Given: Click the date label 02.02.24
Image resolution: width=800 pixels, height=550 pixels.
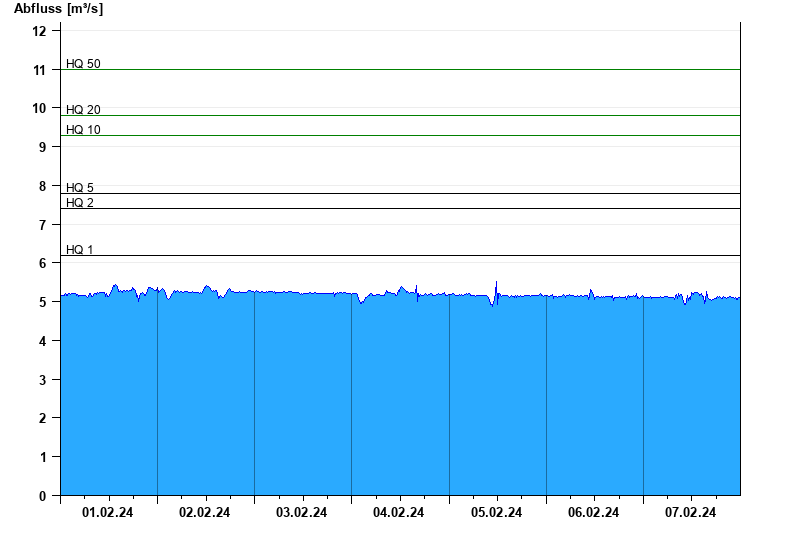Looking at the screenshot, I should click(204, 512).
